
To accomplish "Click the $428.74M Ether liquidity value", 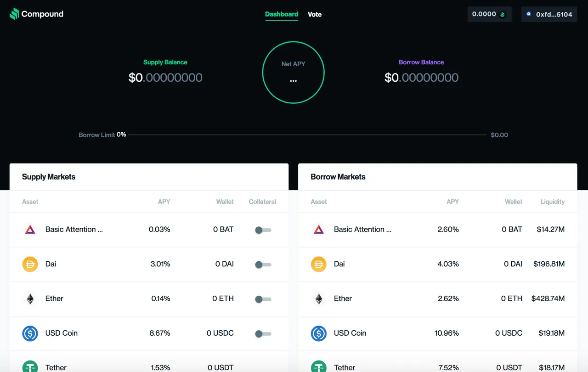I will tap(548, 299).
